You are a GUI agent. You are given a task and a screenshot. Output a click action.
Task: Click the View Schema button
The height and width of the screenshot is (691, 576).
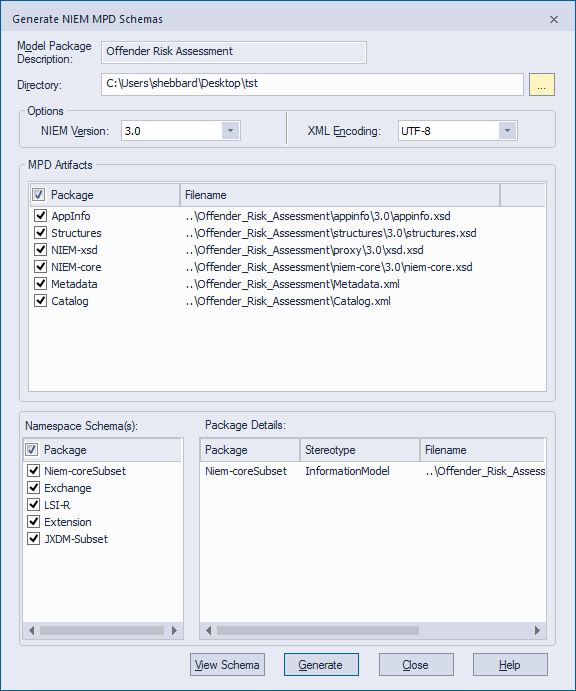pos(227,665)
